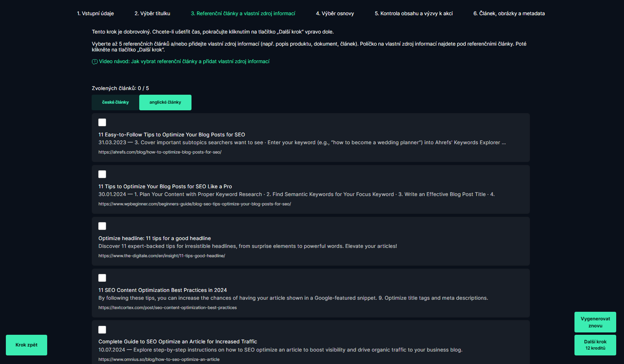The height and width of the screenshot is (364, 624).
Task: Check the 11 SEO Content Optimization article
Action: (x=102, y=278)
